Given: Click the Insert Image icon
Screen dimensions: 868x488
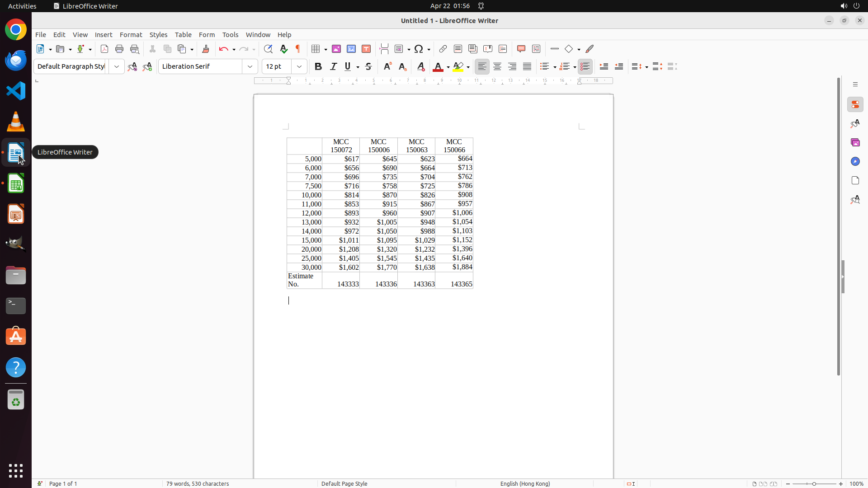Looking at the screenshot, I should point(336,49).
